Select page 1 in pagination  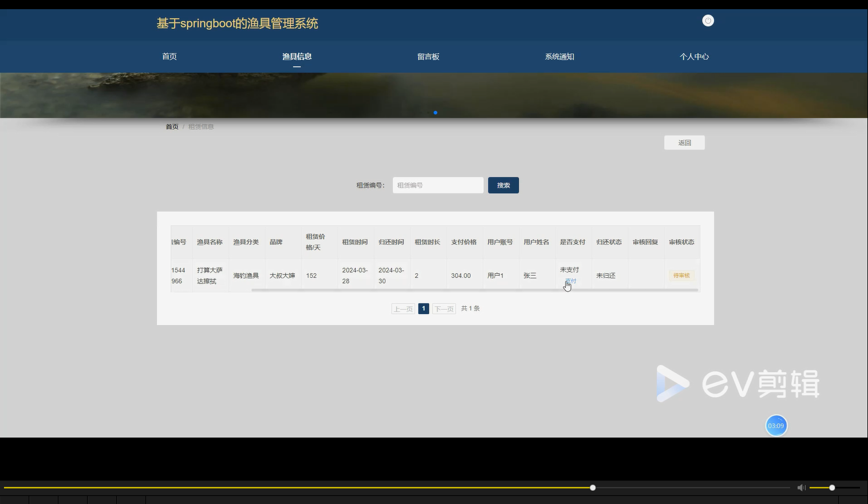(x=424, y=309)
